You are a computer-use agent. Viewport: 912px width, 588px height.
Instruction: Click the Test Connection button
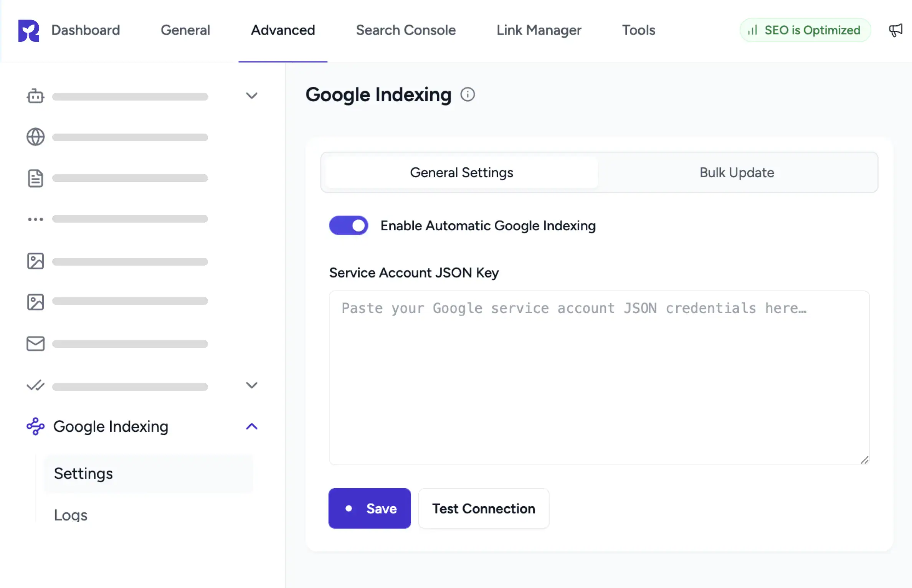pos(484,508)
